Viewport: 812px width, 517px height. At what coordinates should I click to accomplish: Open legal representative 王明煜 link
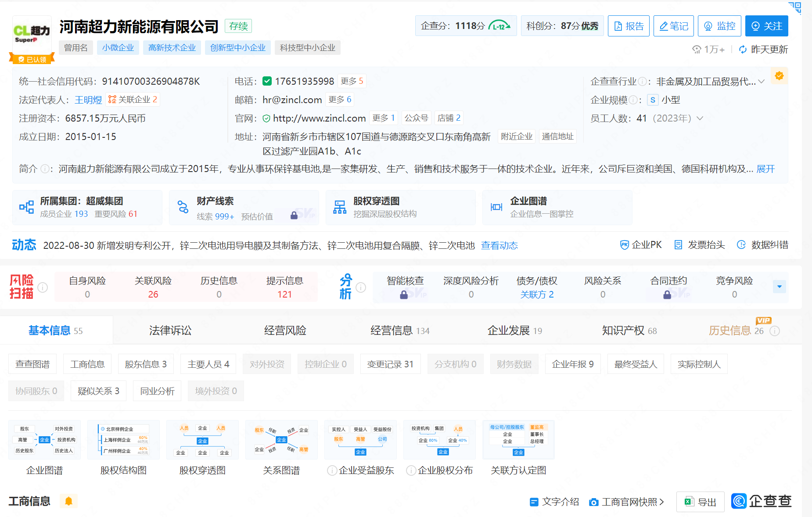(88, 100)
